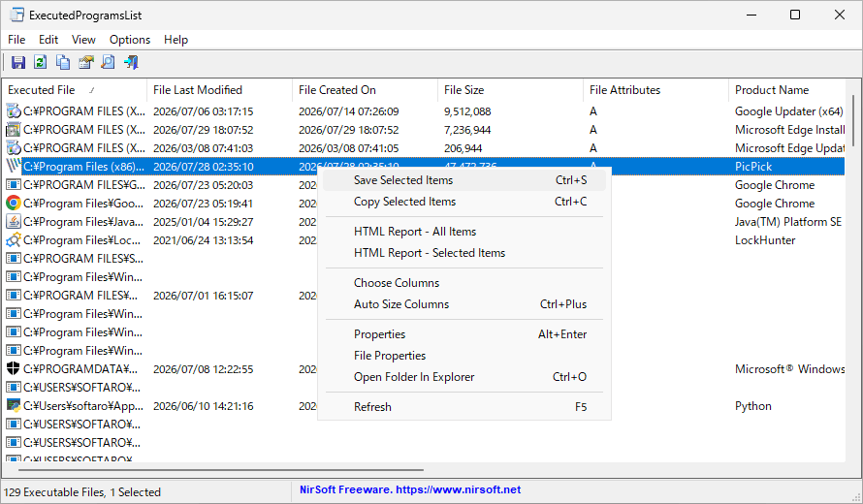The width and height of the screenshot is (863, 504).
Task: Click the Save floppy disk toolbar icon
Action: click(x=18, y=62)
